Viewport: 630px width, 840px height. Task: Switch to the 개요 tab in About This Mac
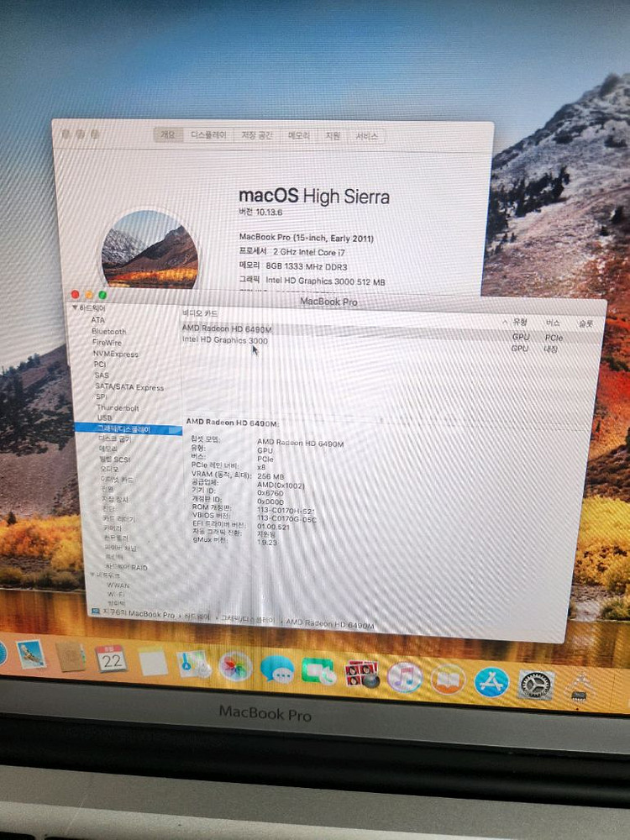pos(168,135)
